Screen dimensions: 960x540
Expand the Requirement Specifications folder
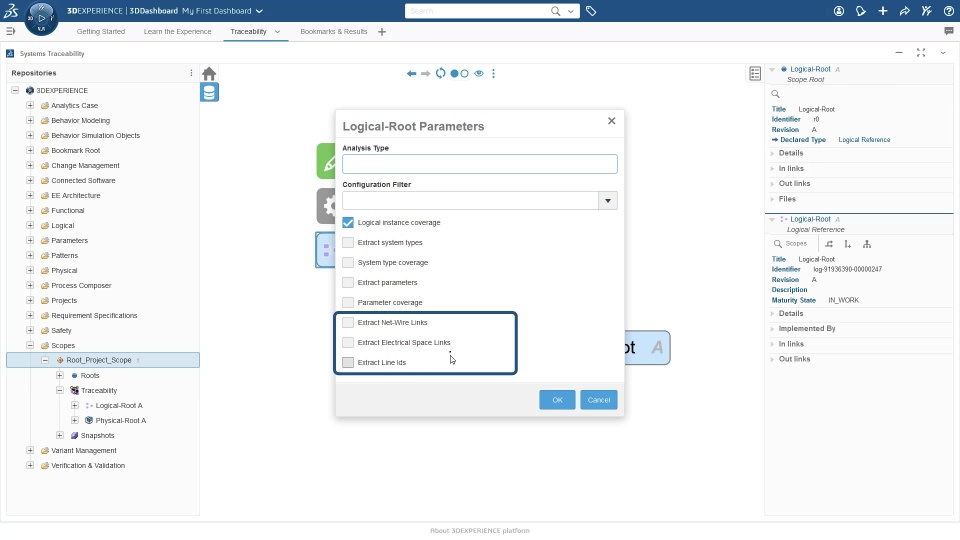click(30, 315)
